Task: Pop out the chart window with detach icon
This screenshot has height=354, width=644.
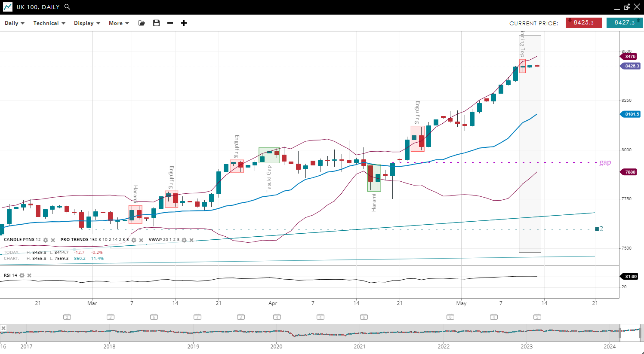Action: pos(627,7)
